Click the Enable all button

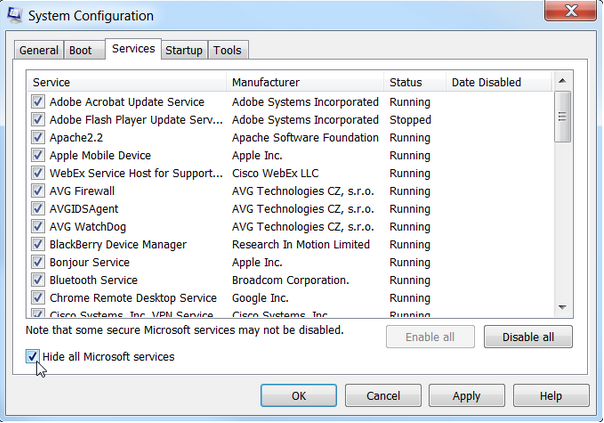coord(430,337)
